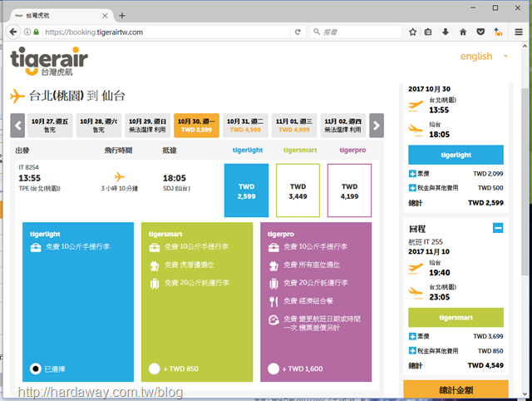Image resolution: width=532 pixels, height=401 pixels.
Task: Click the 台北(桃園) 到 仙台 heading
Action: [77, 96]
